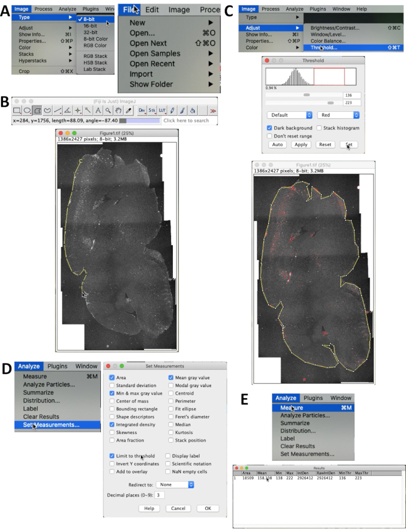Click the Apply button in Threshold
Image resolution: width=406 pixels, height=532 pixels.
click(x=300, y=144)
